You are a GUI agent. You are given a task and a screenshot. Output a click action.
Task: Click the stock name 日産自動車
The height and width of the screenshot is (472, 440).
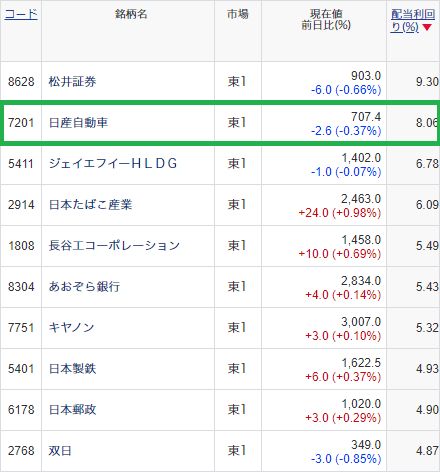click(x=78, y=123)
